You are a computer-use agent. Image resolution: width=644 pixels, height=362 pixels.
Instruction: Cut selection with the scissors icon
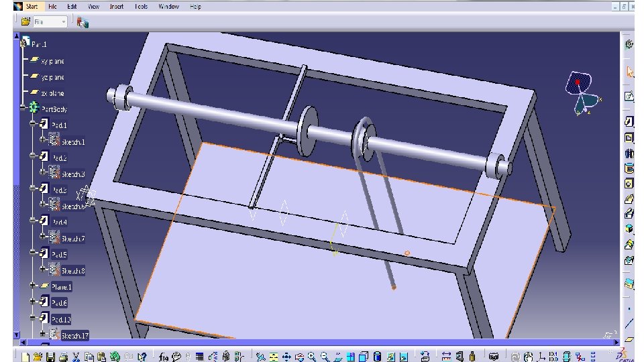(x=76, y=357)
